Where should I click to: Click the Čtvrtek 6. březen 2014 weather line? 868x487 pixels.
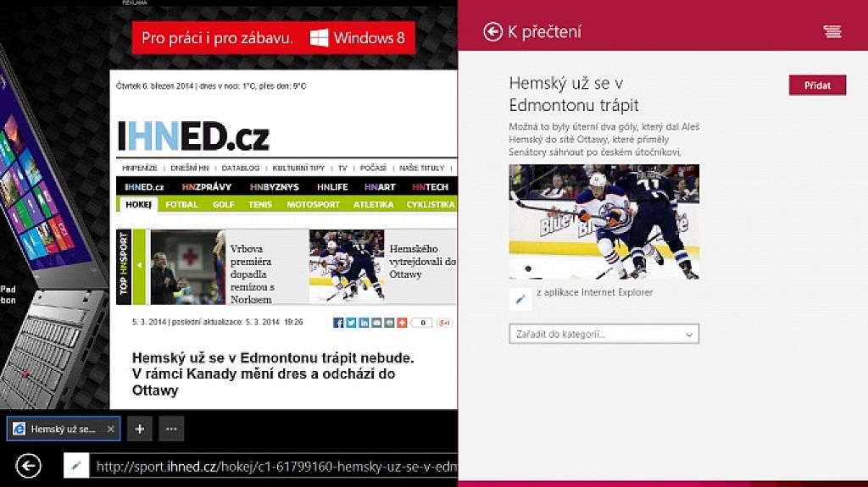[211, 86]
